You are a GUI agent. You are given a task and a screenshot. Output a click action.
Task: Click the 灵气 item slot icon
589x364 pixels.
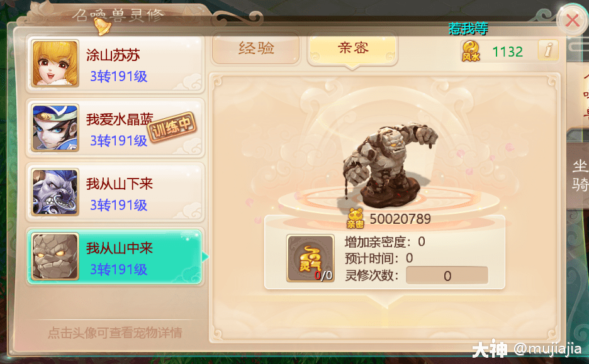tap(311, 258)
